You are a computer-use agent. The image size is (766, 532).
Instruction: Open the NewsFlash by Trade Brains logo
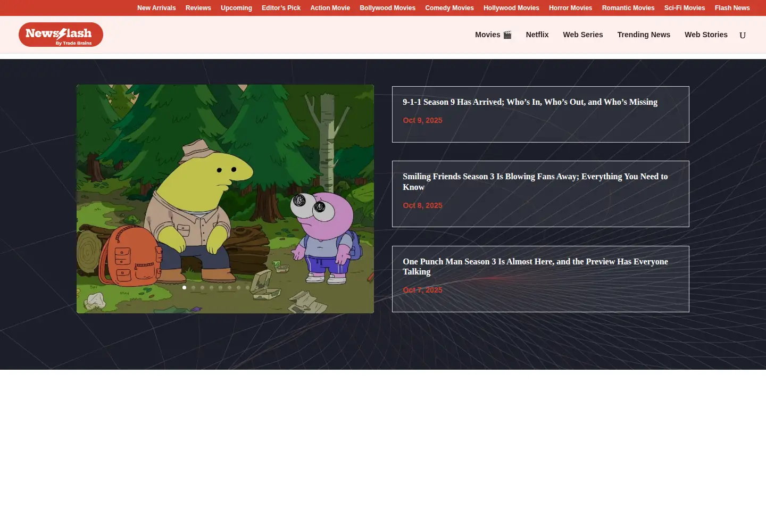[x=61, y=35]
